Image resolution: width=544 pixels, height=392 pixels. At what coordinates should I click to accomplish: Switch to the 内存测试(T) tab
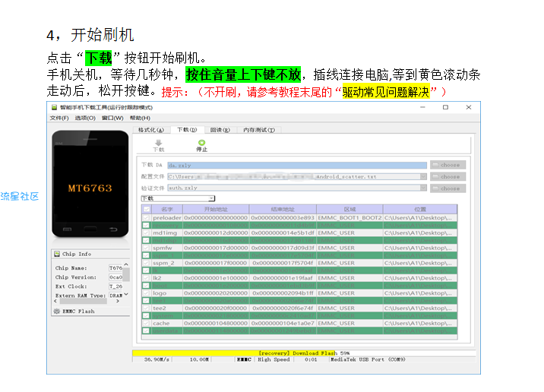(259, 130)
